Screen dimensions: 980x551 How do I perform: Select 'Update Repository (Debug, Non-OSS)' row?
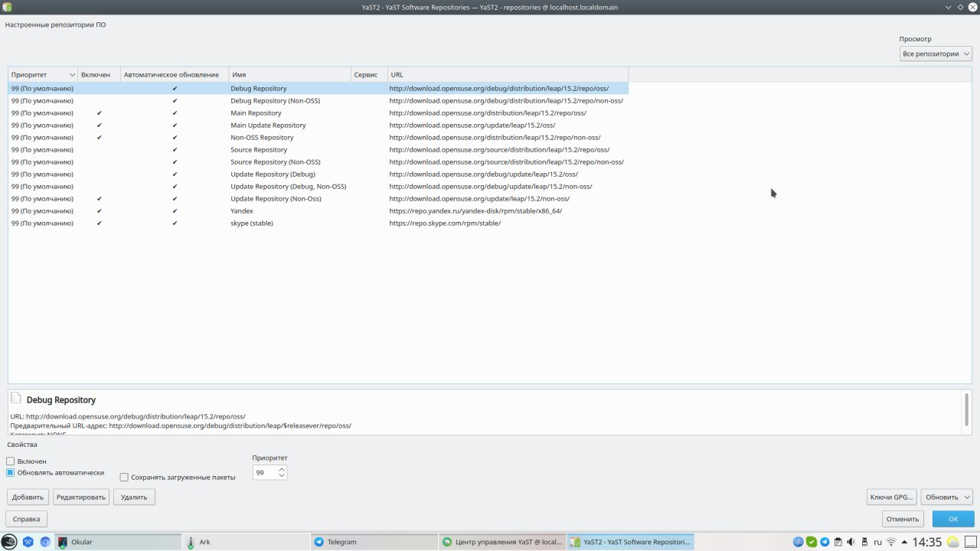pos(318,187)
